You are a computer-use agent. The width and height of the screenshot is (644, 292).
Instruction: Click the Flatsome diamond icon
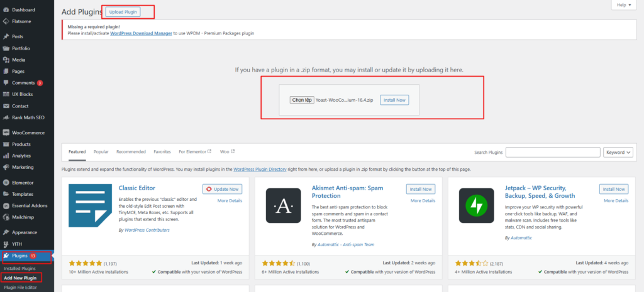tap(6, 21)
